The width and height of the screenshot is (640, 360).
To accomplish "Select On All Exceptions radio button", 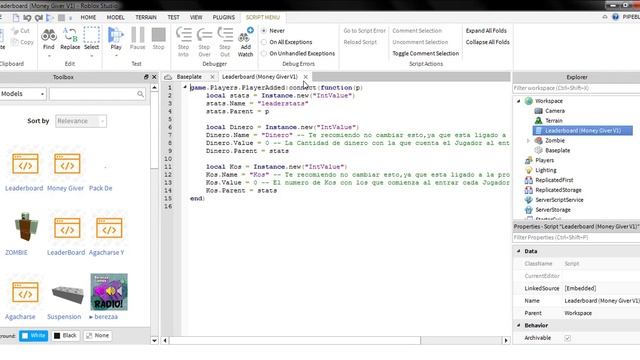I will pos(264,42).
